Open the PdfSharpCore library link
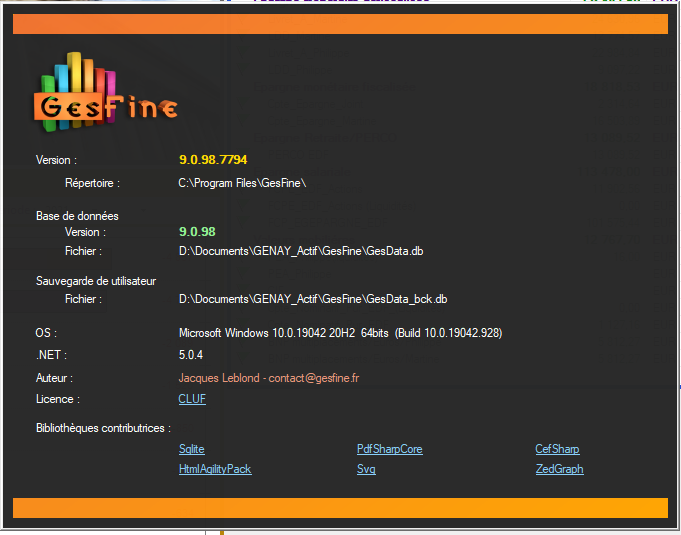Image resolution: width=681 pixels, height=535 pixels. click(x=389, y=449)
